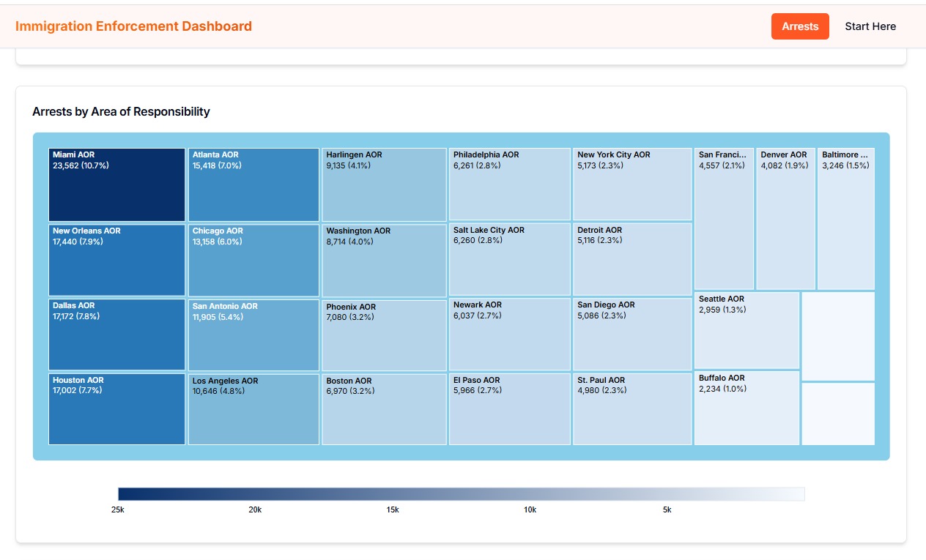926x560 pixels.
Task: Select the Philadelphia AOR tile
Action: [509, 184]
